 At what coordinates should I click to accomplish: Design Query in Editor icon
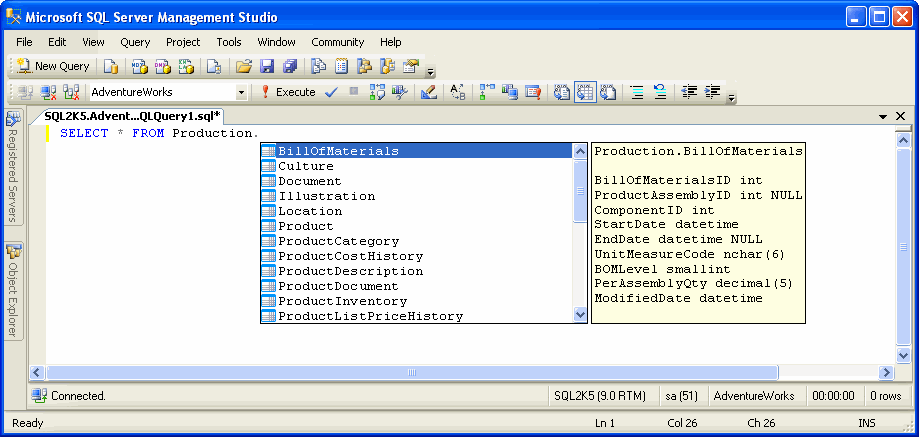coord(428,92)
